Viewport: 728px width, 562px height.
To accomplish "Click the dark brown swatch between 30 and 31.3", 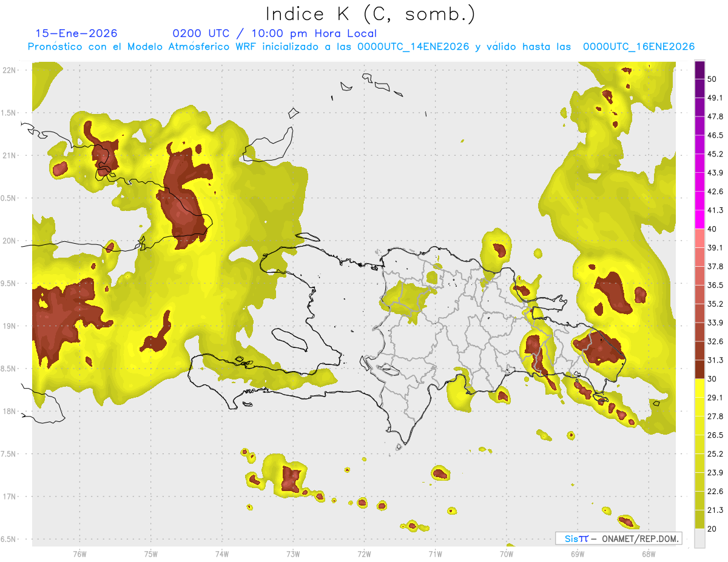I will click(x=699, y=370).
